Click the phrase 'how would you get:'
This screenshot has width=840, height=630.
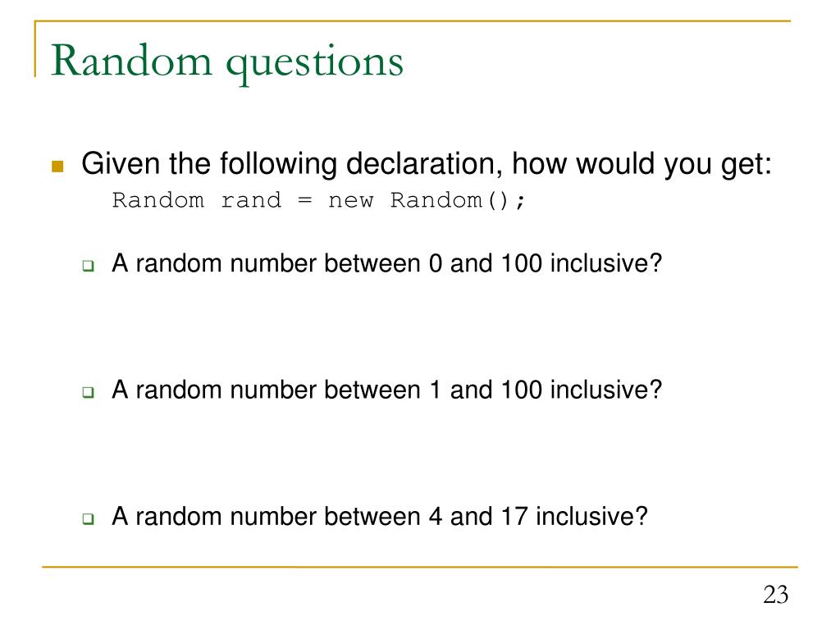pyautogui.click(x=641, y=164)
